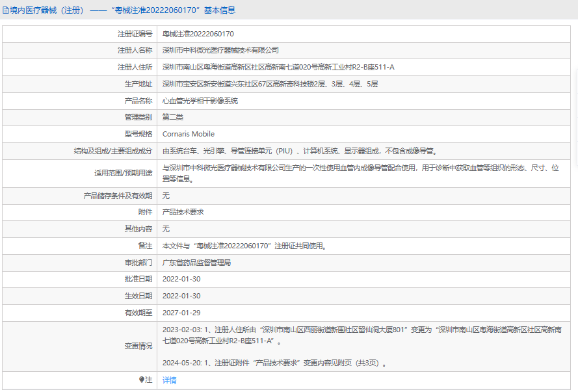The width and height of the screenshot is (578, 392).
Task: Click the 适用范围/预期用途 label
Action: (x=124, y=173)
